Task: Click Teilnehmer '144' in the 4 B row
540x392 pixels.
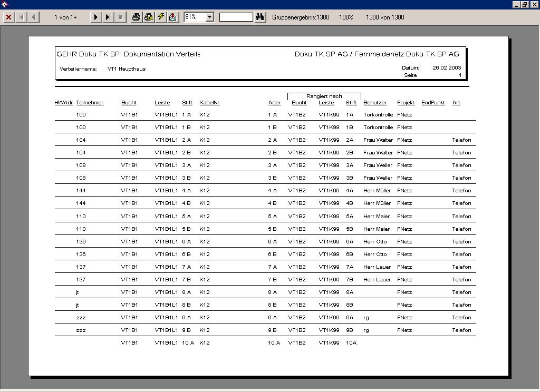Action: 81,203
